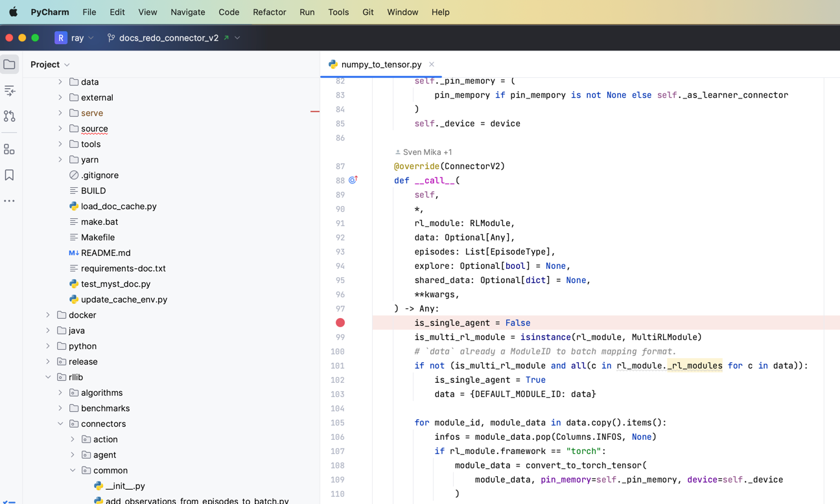Open the docs_redo_connector_v2 branch dropdown
Viewport: 840px width, 504px height.
[174, 38]
